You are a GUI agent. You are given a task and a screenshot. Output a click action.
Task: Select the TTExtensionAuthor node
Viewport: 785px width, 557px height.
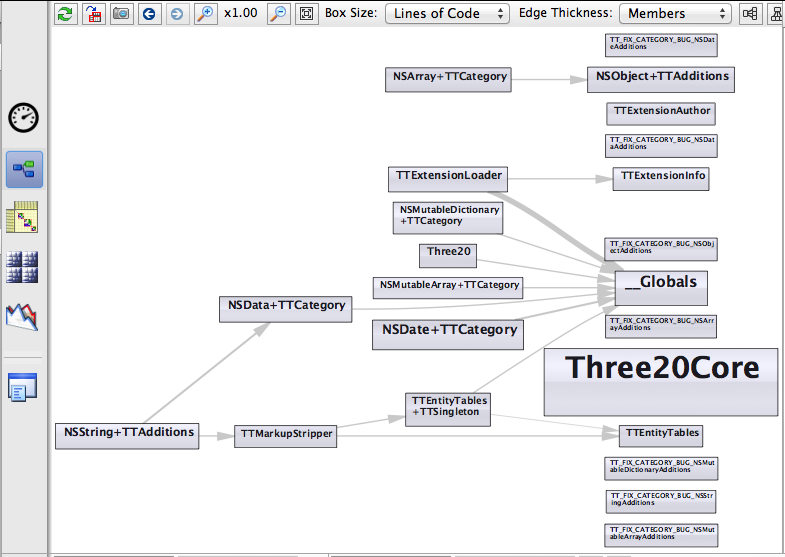[x=661, y=114]
